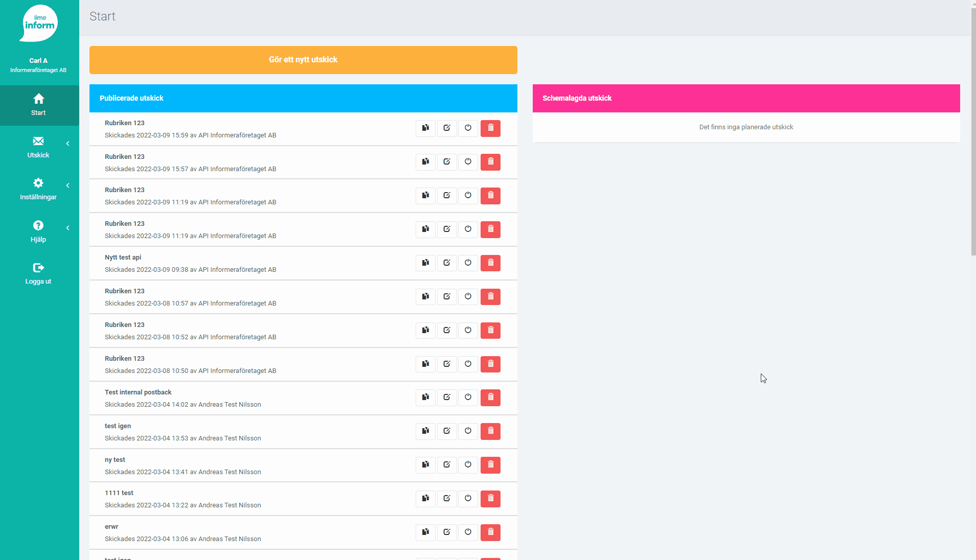Select the Nytt test api title
Viewport: 976px width, 560px height.
[x=123, y=258]
